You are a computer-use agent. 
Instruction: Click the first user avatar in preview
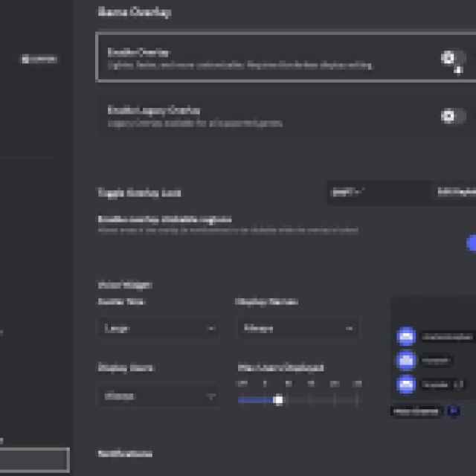[x=406, y=338]
